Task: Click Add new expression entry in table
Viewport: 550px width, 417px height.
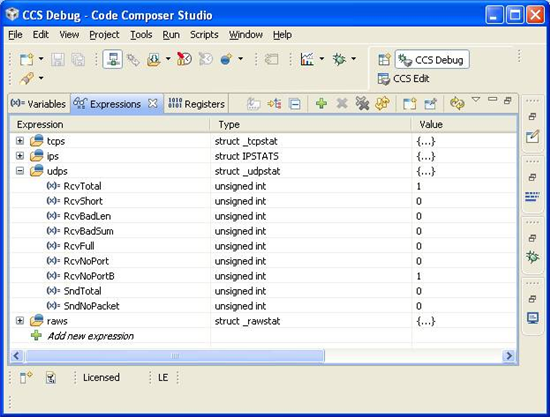Action: [90, 336]
